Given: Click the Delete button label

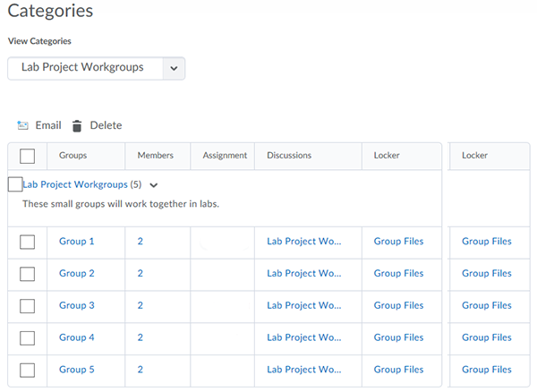Looking at the screenshot, I should tap(106, 125).
